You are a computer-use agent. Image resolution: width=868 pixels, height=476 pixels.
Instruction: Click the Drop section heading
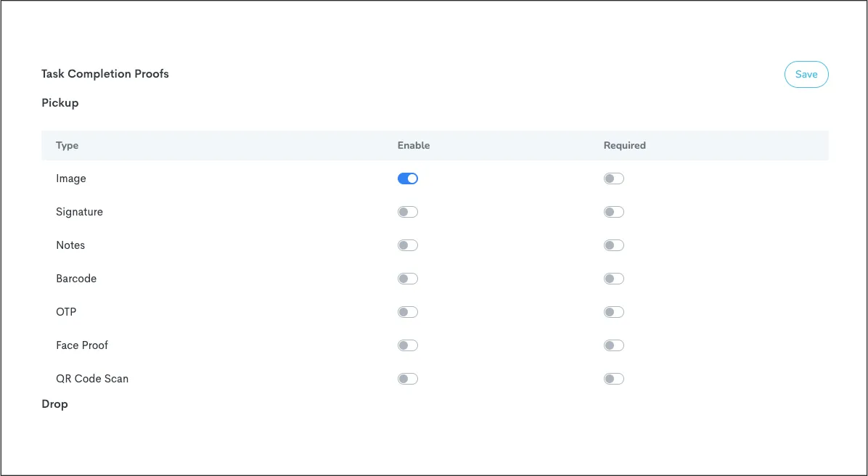pos(54,404)
